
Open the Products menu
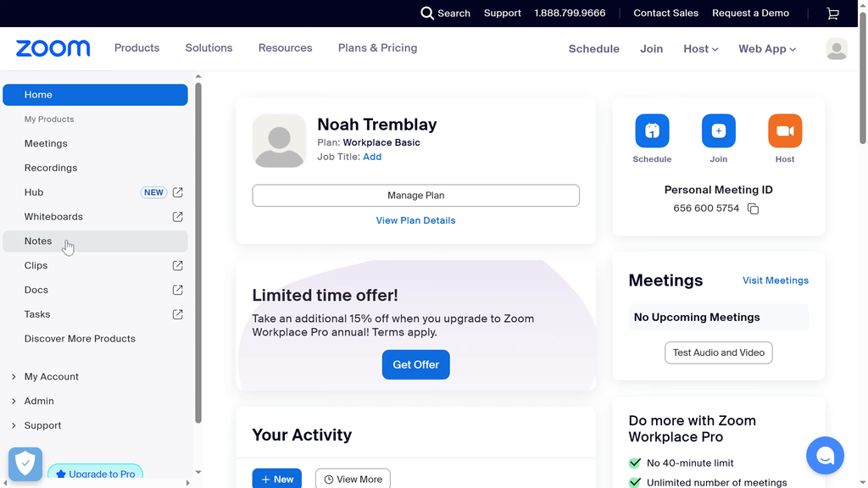(x=136, y=48)
